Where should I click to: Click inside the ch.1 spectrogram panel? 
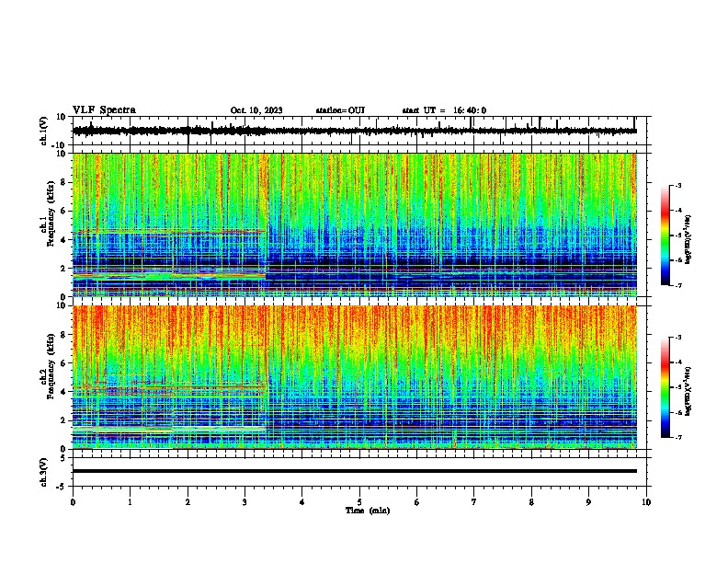tap(355, 224)
